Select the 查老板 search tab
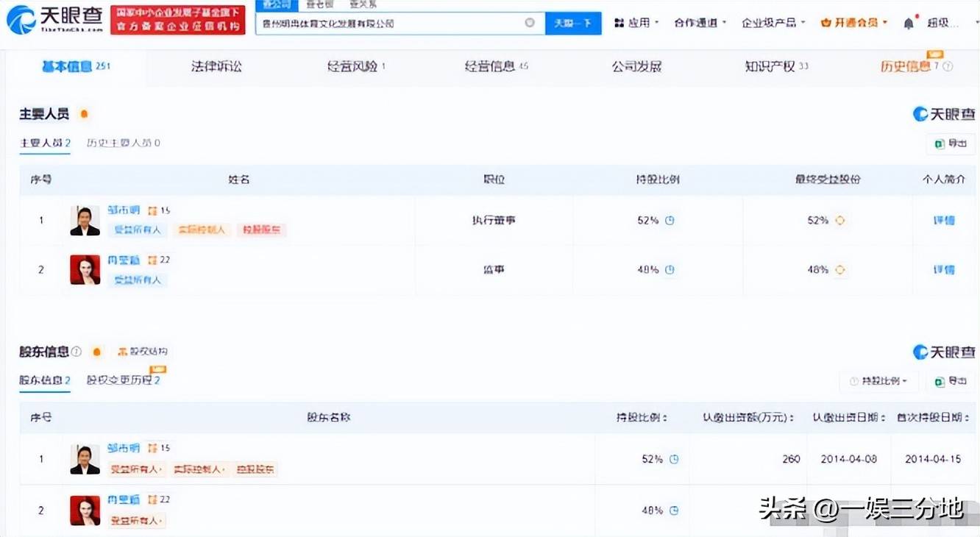This screenshot has width=980, height=537. 320,5
